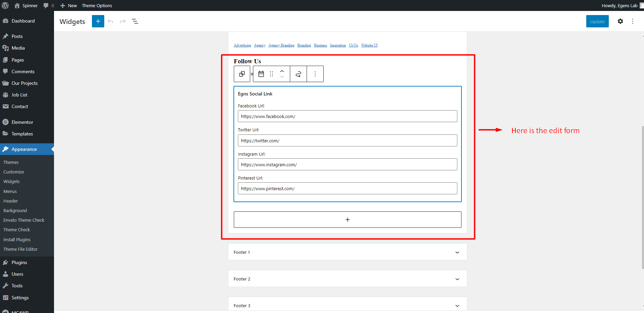
Task: Click the Update button
Action: click(x=597, y=21)
